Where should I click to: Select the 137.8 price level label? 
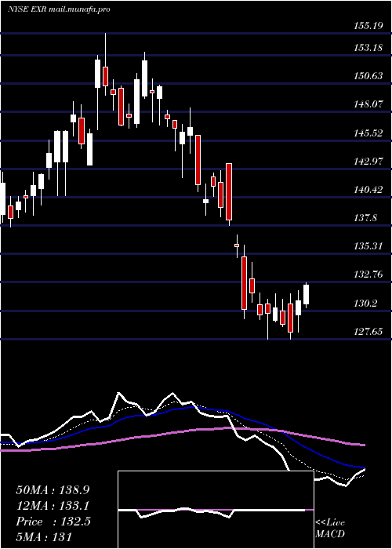tap(365, 218)
